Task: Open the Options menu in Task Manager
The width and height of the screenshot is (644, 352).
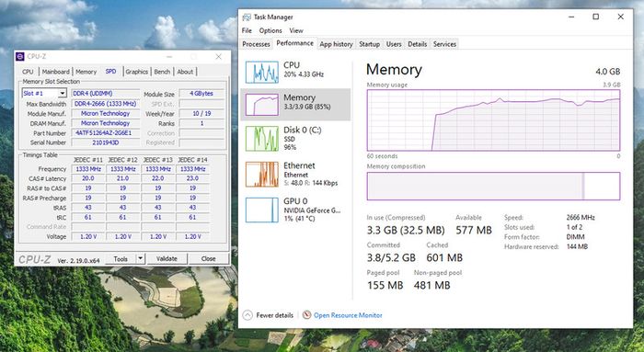Action: [x=270, y=30]
